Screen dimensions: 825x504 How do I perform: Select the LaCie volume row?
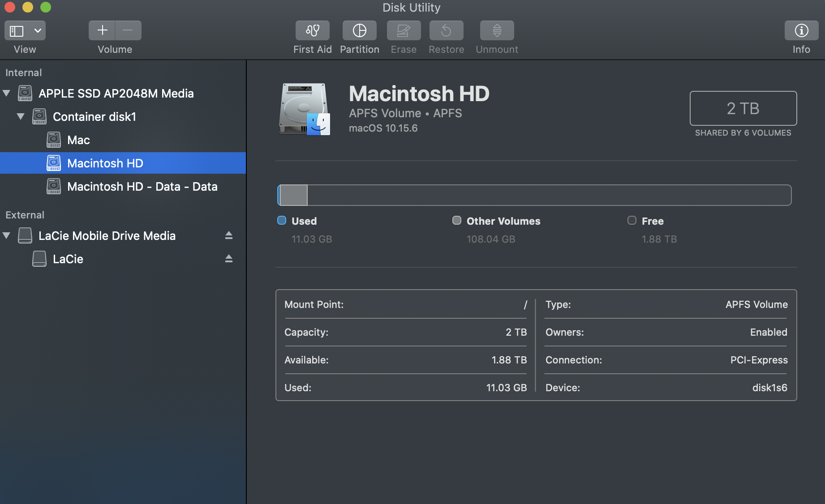coord(123,259)
